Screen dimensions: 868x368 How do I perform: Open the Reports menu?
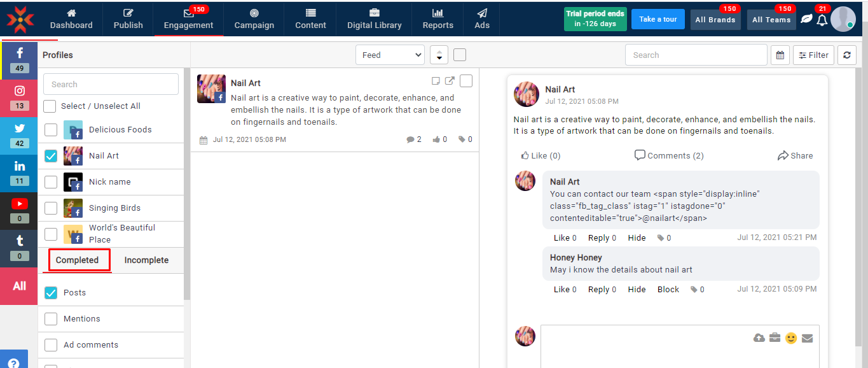coord(437,19)
